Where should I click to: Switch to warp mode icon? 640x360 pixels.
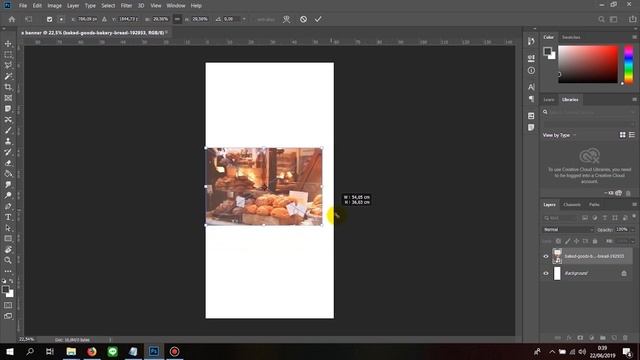pos(287,19)
